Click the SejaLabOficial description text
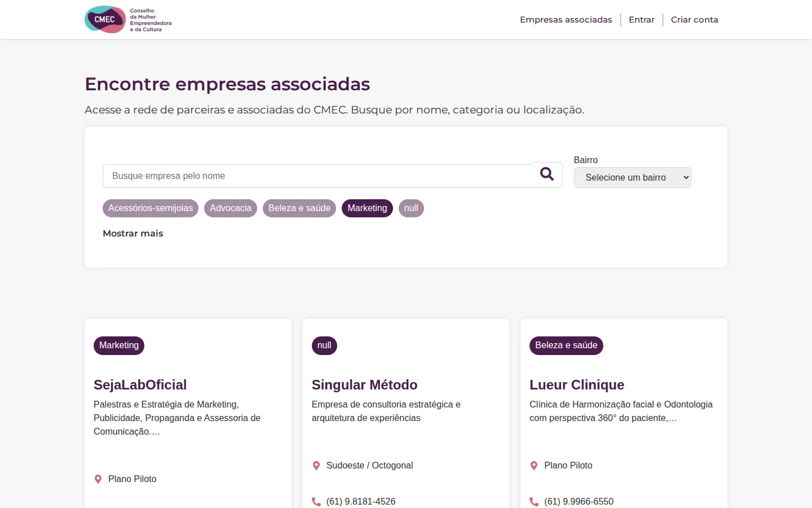812x508 pixels. click(x=177, y=418)
